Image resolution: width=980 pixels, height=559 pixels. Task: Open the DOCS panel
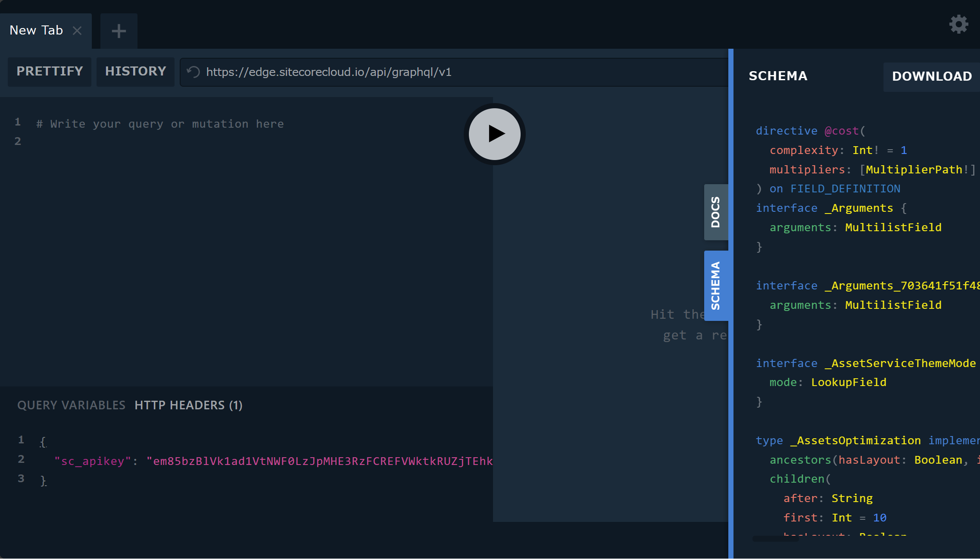tap(715, 212)
